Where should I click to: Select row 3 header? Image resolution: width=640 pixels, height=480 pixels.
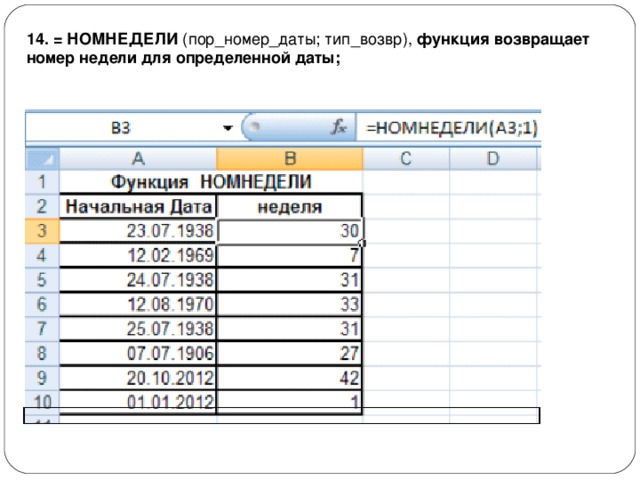(x=42, y=231)
